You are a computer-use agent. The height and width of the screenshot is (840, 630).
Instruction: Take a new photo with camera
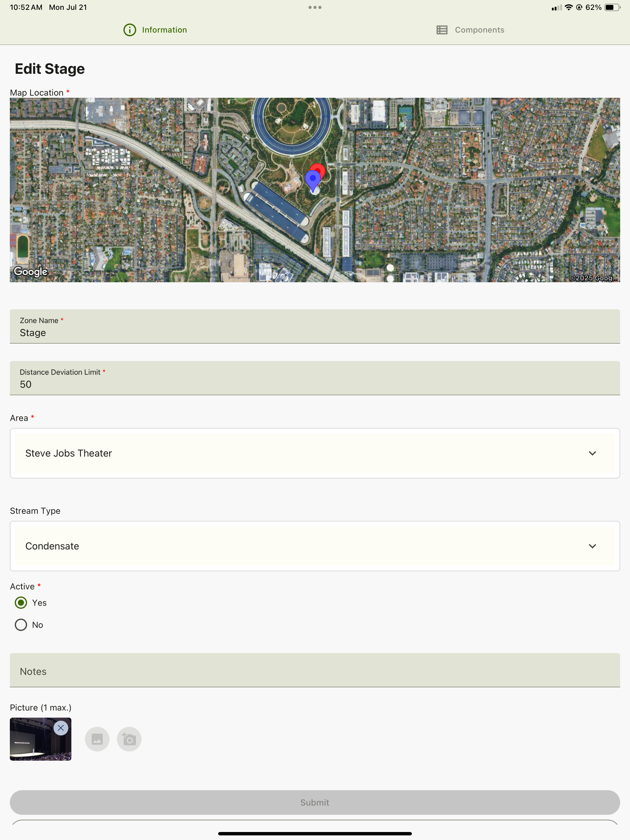click(129, 739)
